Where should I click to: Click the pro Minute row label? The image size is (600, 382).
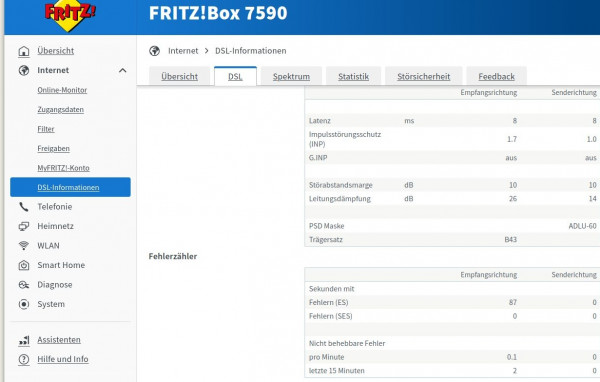tap(326, 357)
